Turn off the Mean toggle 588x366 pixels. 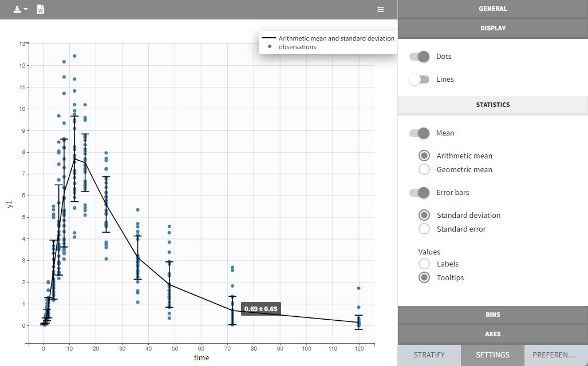pyautogui.click(x=419, y=133)
